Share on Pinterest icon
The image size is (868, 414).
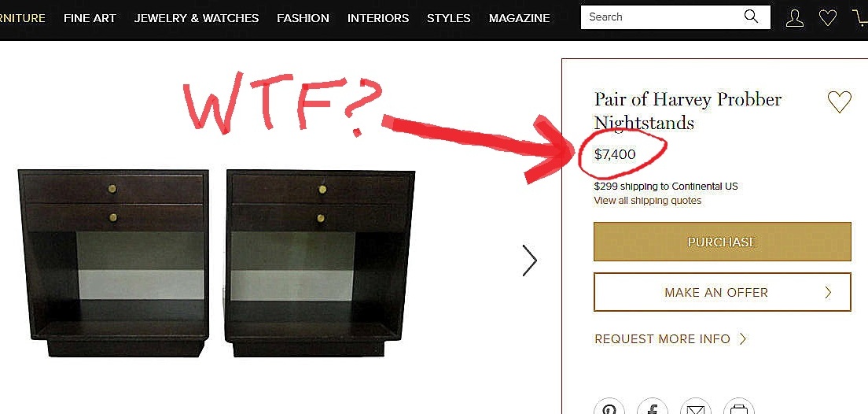coord(609,408)
